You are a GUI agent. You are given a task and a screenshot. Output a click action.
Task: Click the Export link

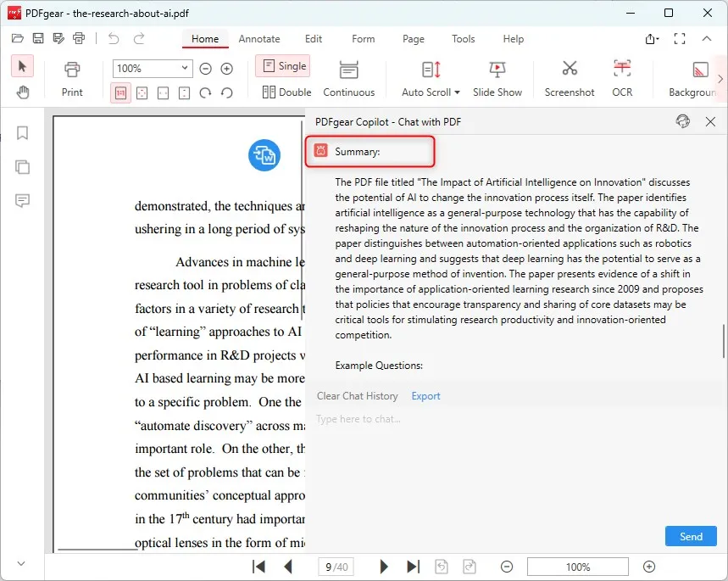(425, 396)
